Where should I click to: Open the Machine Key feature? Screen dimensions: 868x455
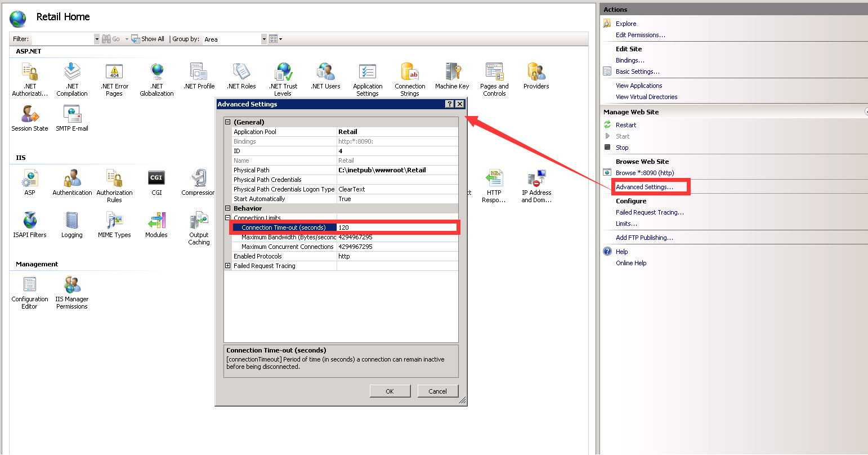click(452, 75)
